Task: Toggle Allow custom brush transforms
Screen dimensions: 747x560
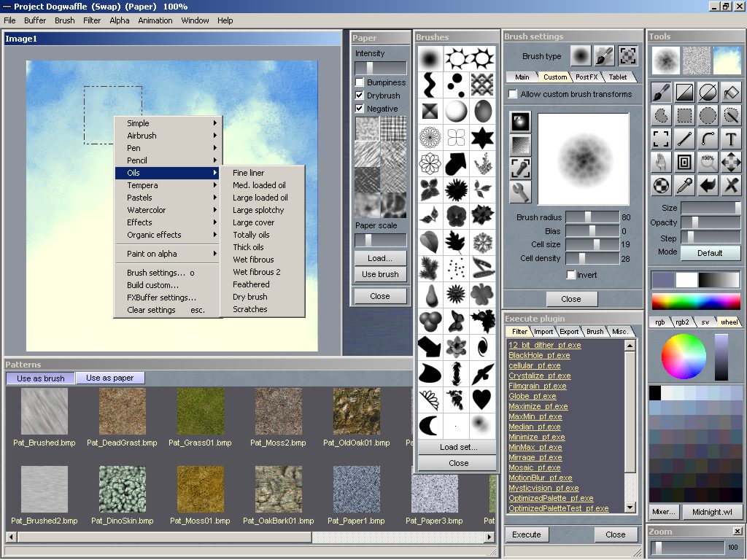Action: click(513, 94)
